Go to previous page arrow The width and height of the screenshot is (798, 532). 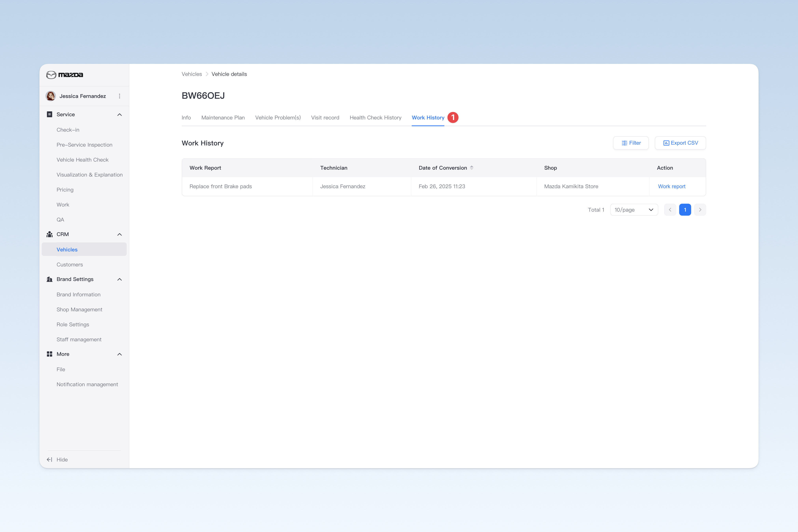(670, 210)
